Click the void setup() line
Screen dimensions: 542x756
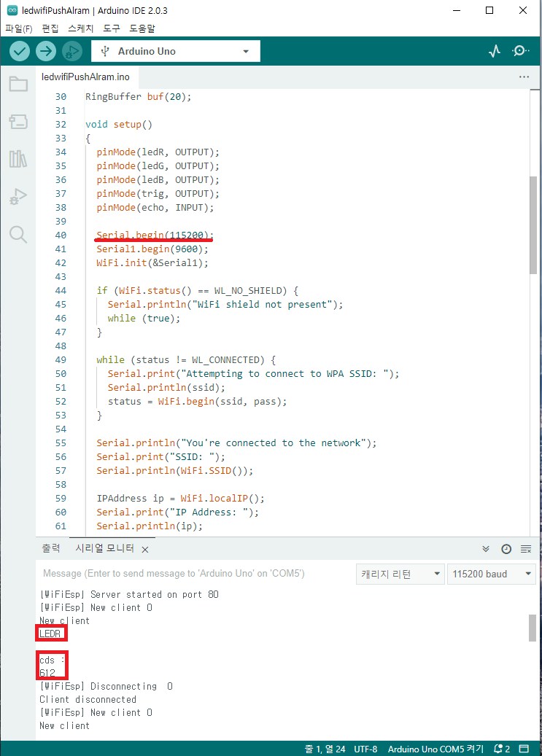point(119,125)
